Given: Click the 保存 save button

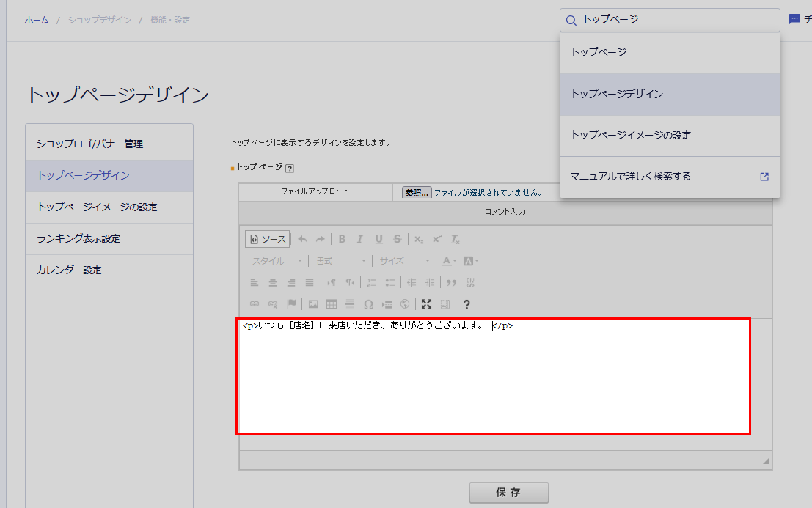Looking at the screenshot, I should [509, 493].
